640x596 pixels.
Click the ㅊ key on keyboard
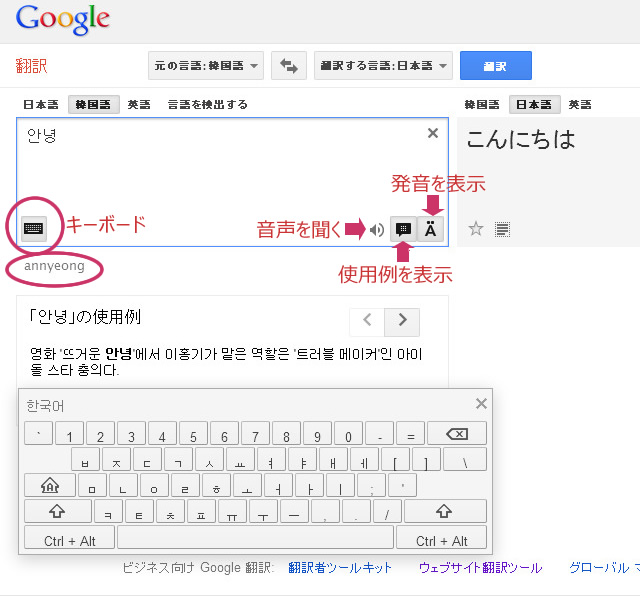[170, 511]
